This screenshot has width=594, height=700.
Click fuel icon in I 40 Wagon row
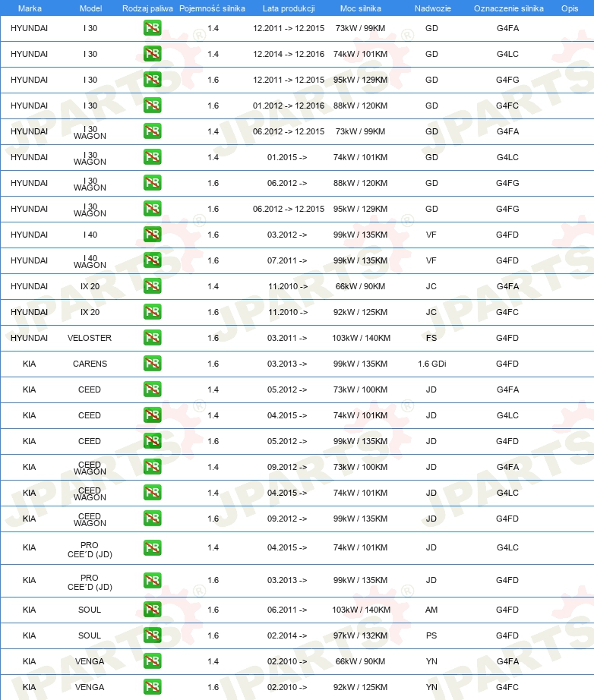152,260
